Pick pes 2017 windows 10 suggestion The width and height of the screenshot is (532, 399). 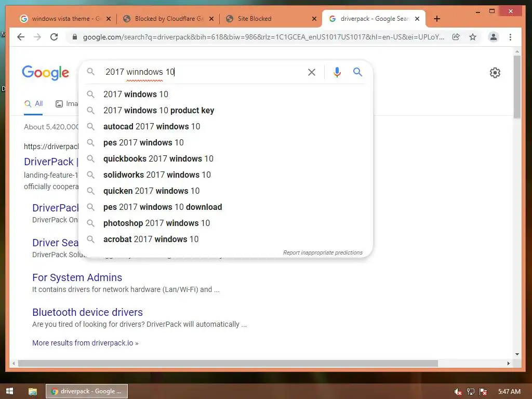click(225, 142)
